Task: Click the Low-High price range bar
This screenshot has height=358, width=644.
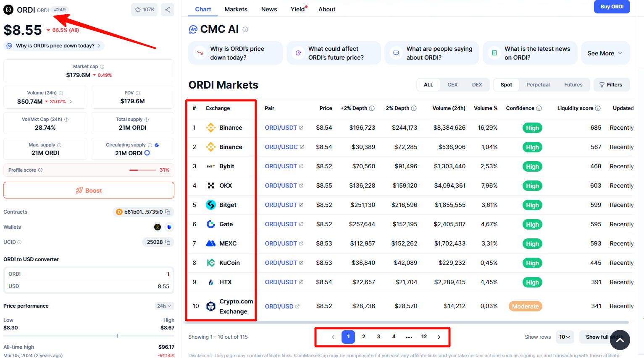Action: click(89, 336)
